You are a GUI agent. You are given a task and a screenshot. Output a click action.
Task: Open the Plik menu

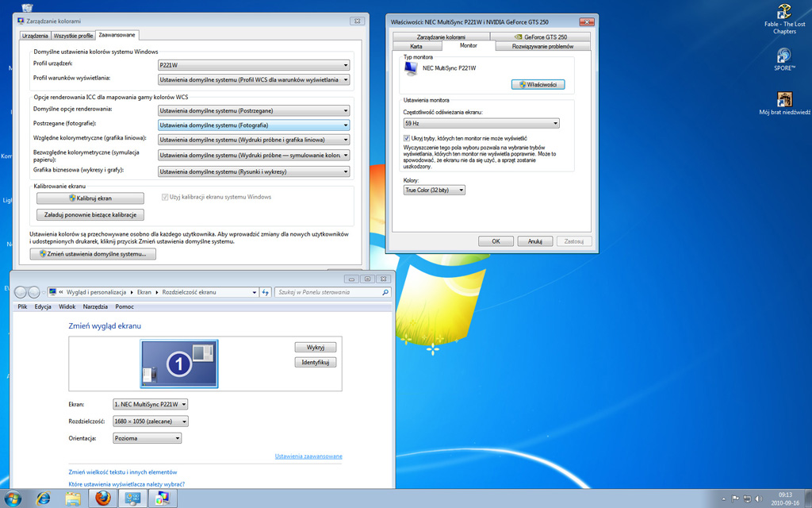point(22,307)
